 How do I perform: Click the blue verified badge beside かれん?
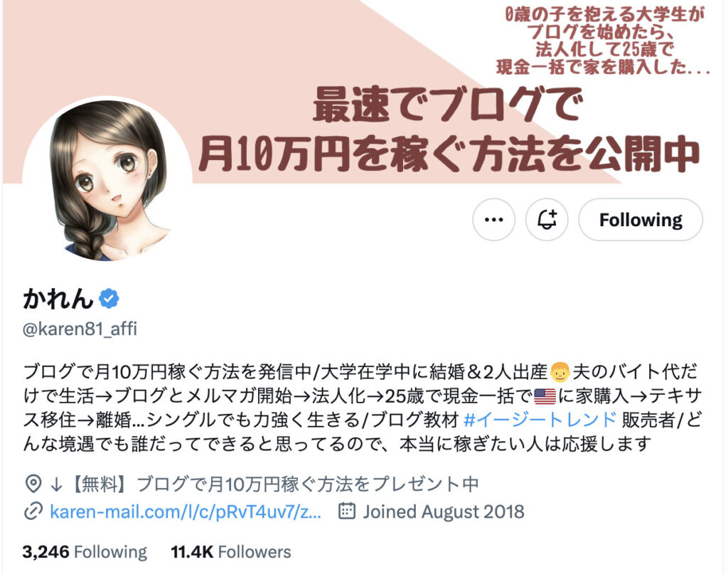coord(109,298)
